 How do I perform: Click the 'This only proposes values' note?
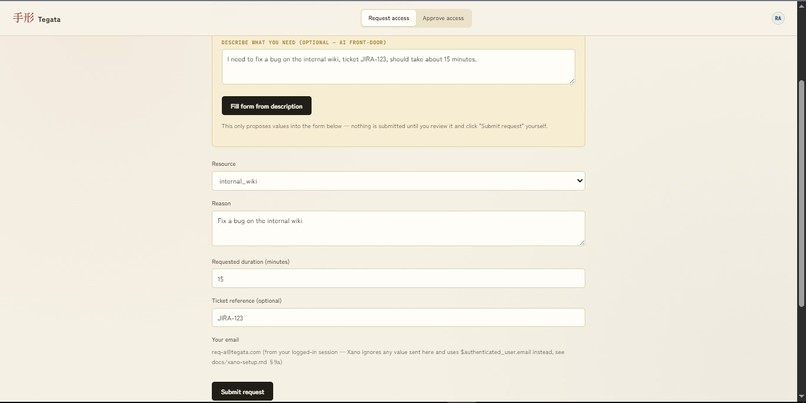pos(384,126)
